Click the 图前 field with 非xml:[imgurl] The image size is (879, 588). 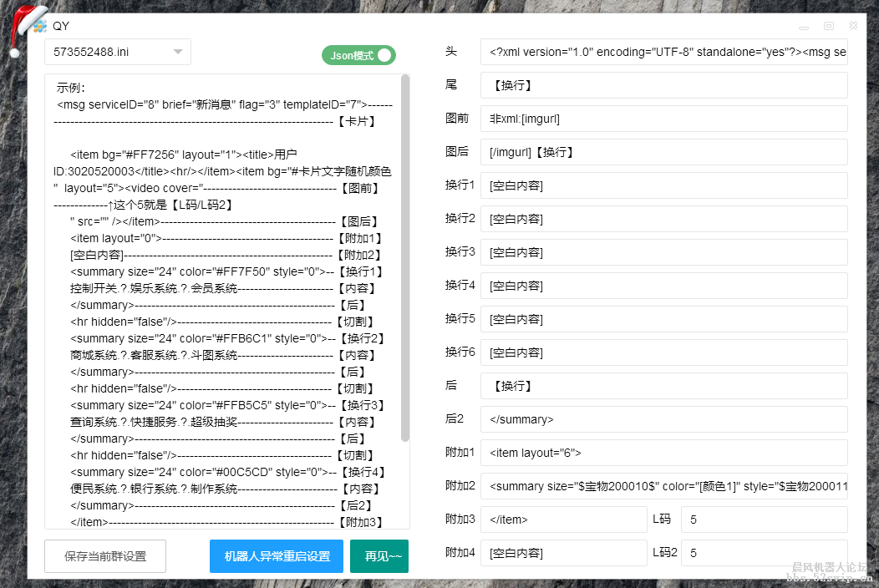pyautogui.click(x=663, y=118)
